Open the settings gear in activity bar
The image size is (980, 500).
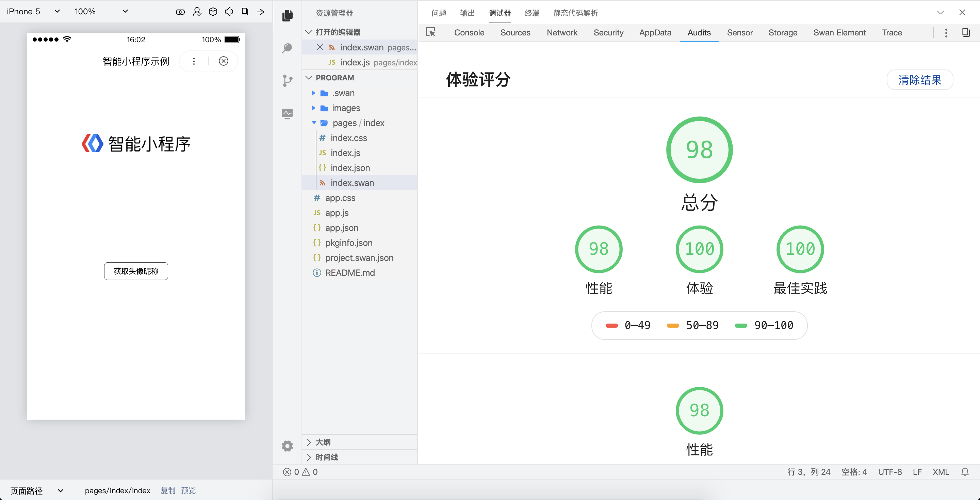click(288, 446)
